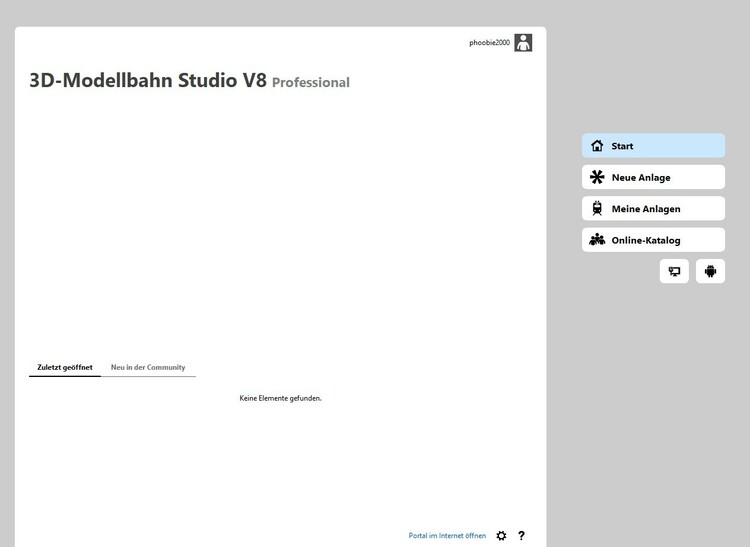This screenshot has width=750, height=547.
Task: Open the Portal im Internet öffnen link
Action: [447, 536]
